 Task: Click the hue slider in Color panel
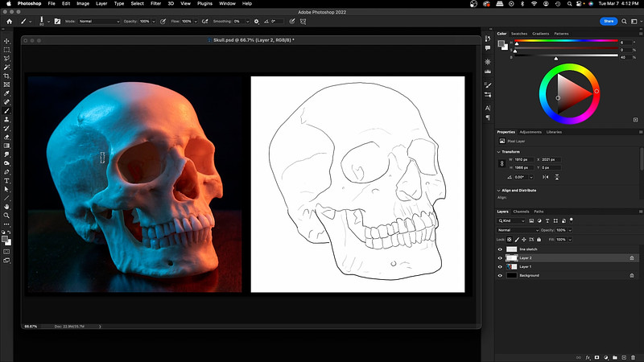(x=566, y=41)
